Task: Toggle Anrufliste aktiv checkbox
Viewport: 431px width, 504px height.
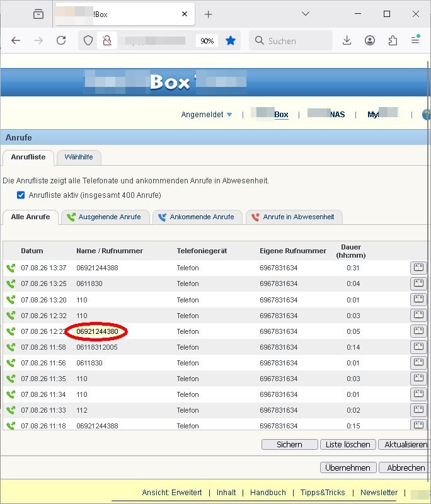Action: point(21,195)
